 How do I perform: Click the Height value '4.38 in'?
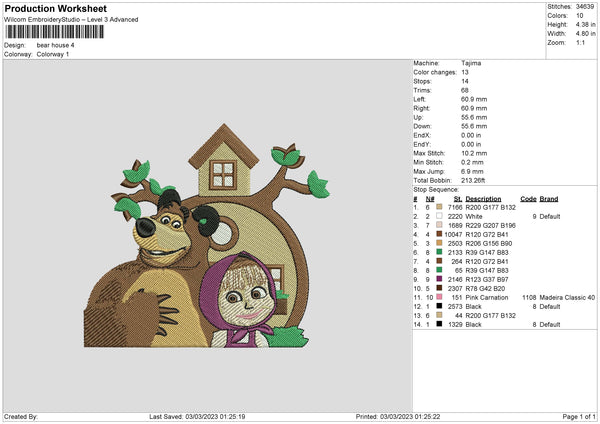click(x=585, y=24)
